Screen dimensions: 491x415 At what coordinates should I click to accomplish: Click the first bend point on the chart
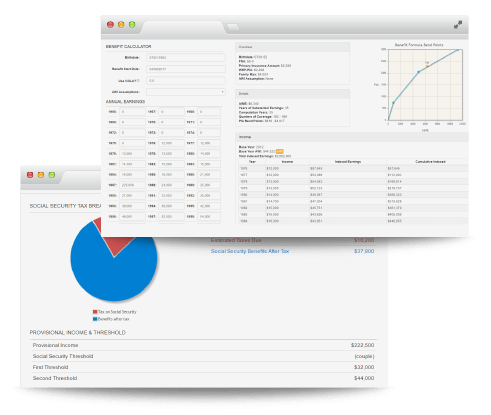(x=393, y=103)
